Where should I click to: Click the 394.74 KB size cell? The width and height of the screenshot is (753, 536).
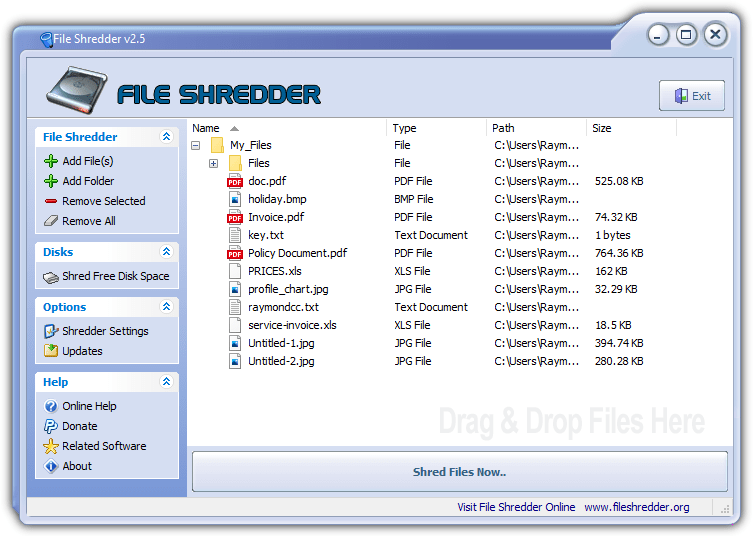pyautogui.click(x=619, y=343)
